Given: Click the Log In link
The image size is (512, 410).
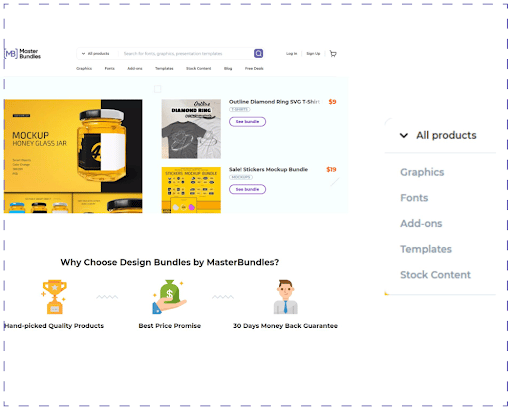Looking at the screenshot, I should tap(291, 54).
